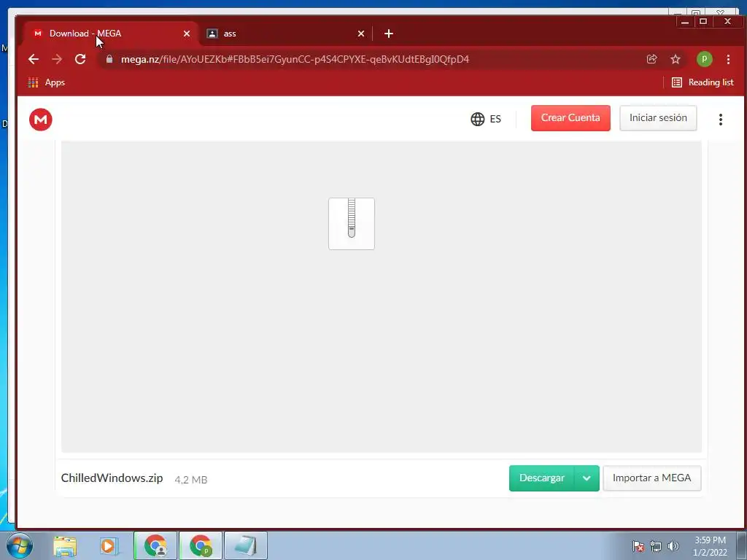
Task: Open the notepad app on the taskbar
Action: (246, 545)
